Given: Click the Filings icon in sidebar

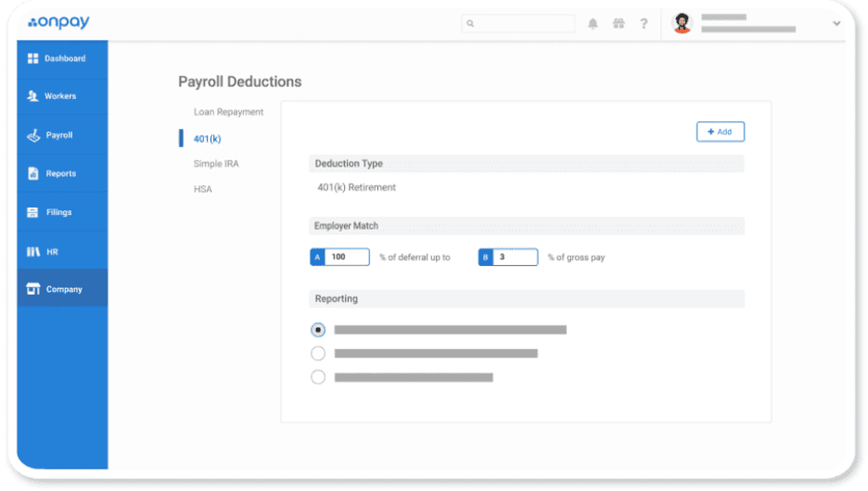Looking at the screenshot, I should pyautogui.click(x=32, y=212).
